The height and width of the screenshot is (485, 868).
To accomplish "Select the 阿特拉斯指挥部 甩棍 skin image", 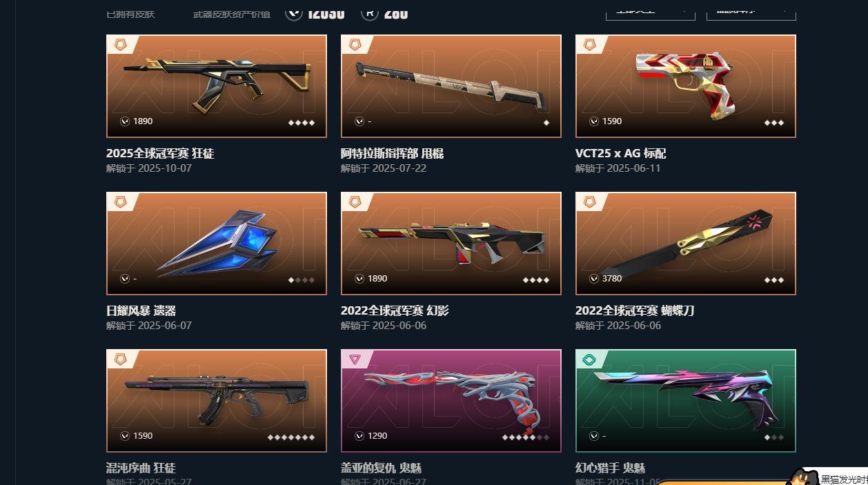I will (451, 86).
